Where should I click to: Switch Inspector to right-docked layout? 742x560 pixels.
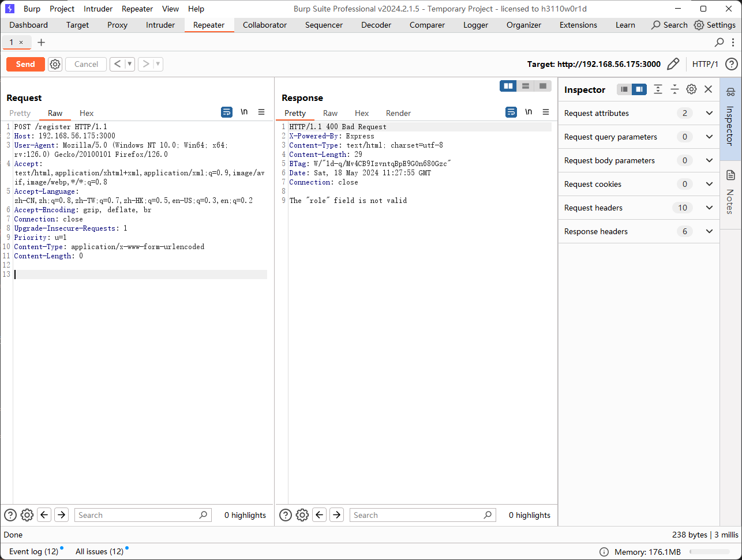tap(639, 89)
